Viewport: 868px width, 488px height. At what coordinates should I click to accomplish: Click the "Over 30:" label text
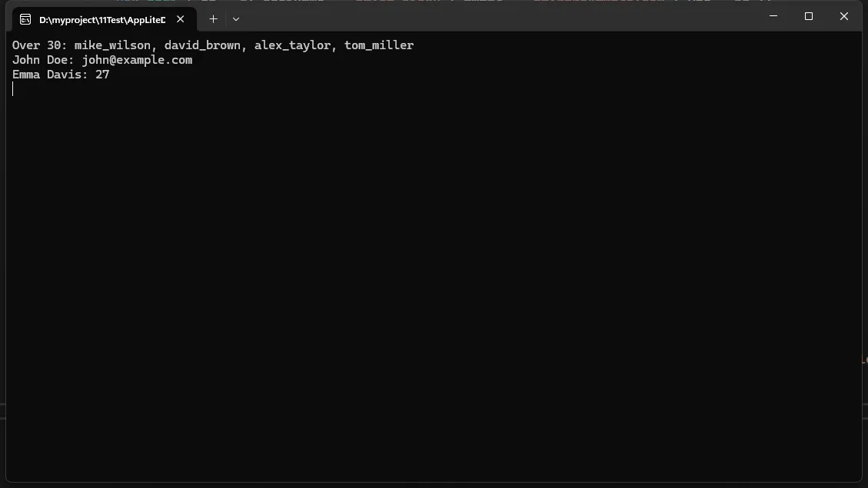coord(40,45)
